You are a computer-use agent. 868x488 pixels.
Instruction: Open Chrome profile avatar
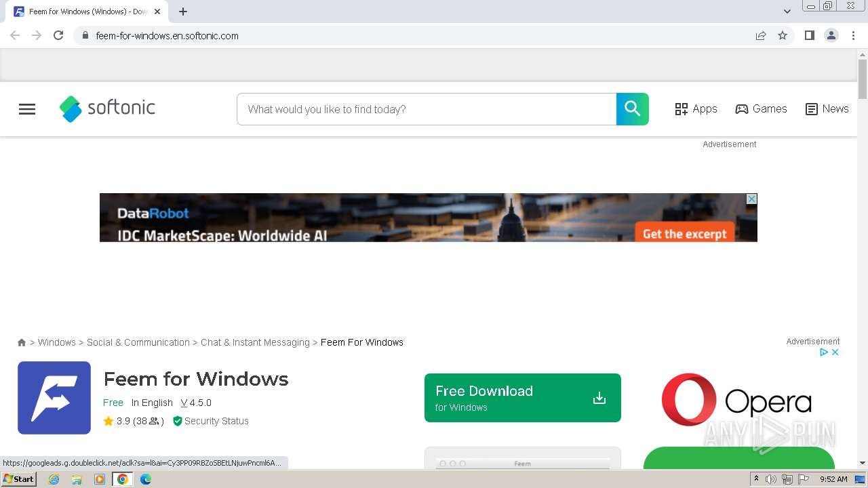point(831,35)
